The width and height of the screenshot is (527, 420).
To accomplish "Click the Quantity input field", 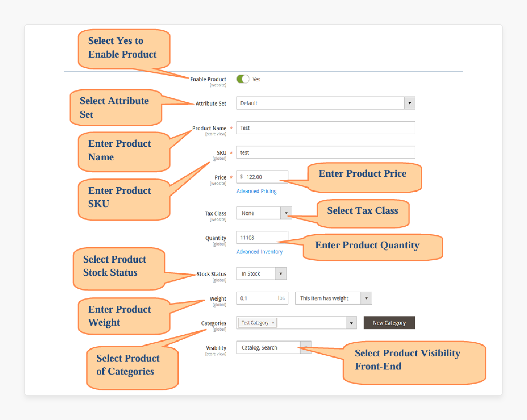I will pyautogui.click(x=262, y=237).
